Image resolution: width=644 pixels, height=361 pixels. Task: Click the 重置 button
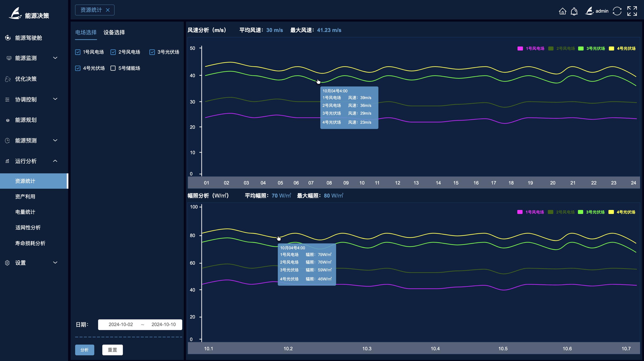(112, 350)
